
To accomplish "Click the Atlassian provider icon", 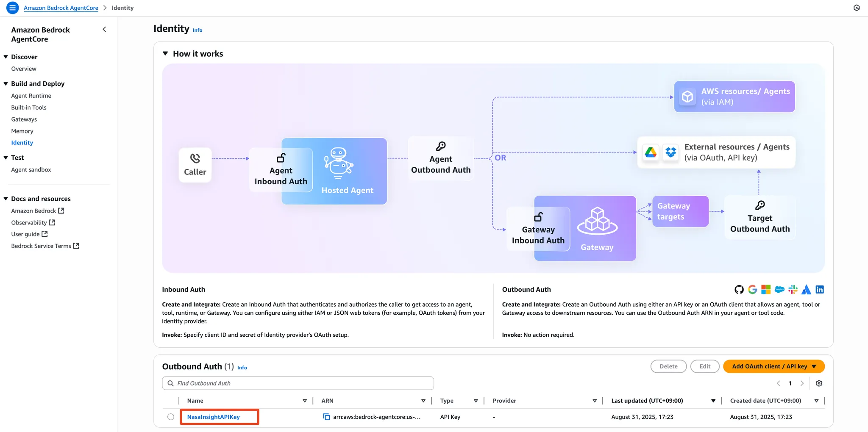I will [806, 290].
